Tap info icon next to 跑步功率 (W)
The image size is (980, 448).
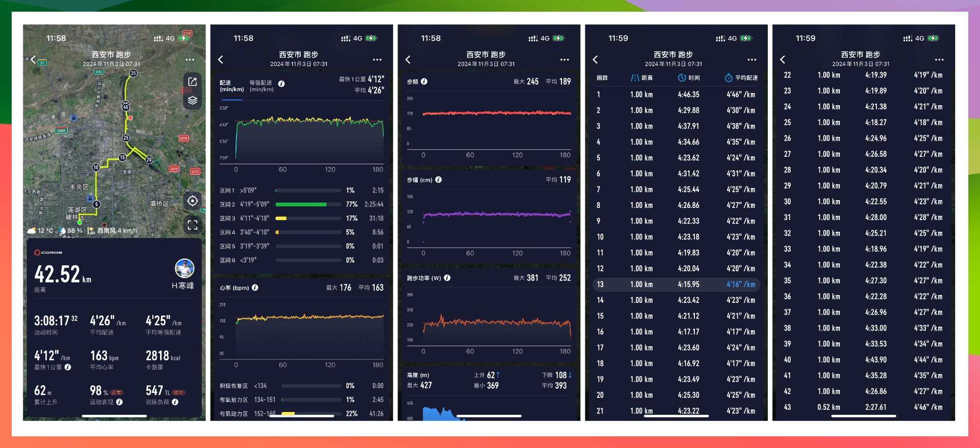[x=447, y=278]
